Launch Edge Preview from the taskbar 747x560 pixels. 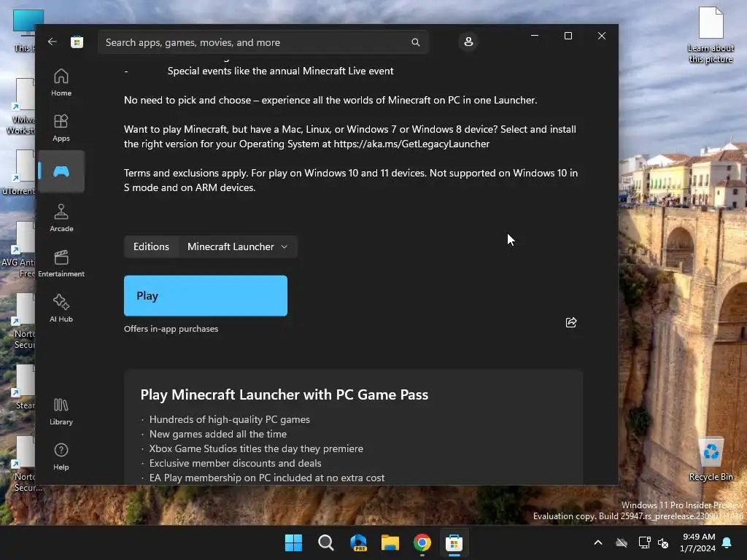tap(358, 542)
